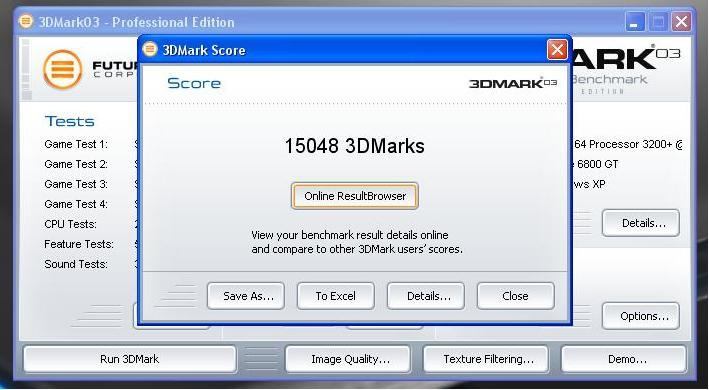Click Save As… in Score dialog
Screen dimensions: 709x390
pyautogui.click(x=246, y=296)
